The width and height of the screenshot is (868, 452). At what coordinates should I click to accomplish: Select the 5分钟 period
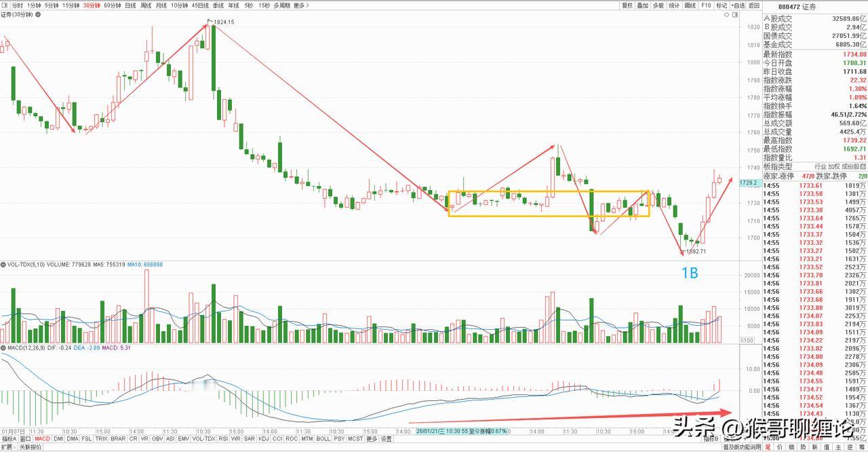52,5
